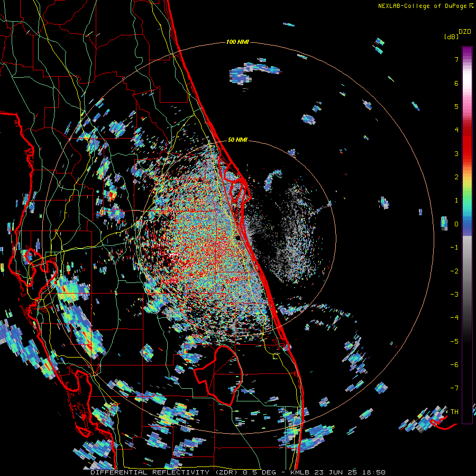This screenshot has height=476, width=476.
Task: Click the 5 value on the scale
Action: tap(456, 107)
